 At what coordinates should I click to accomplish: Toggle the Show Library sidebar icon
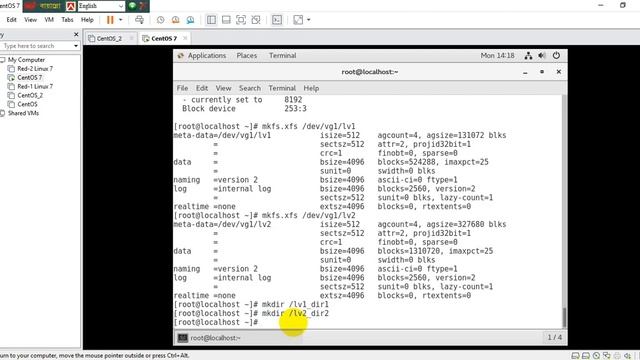coord(211,20)
